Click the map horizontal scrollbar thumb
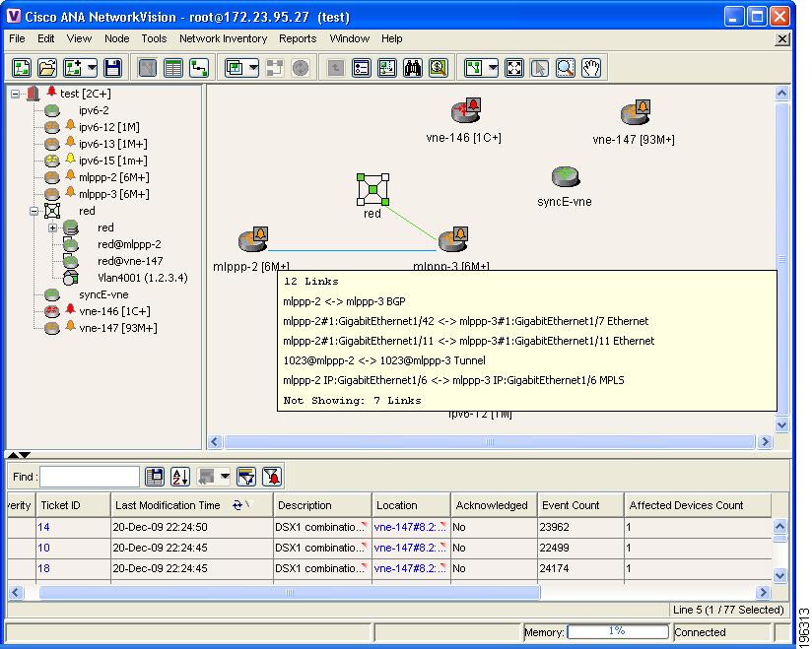Screen dimensions: 812x649 [490, 442]
